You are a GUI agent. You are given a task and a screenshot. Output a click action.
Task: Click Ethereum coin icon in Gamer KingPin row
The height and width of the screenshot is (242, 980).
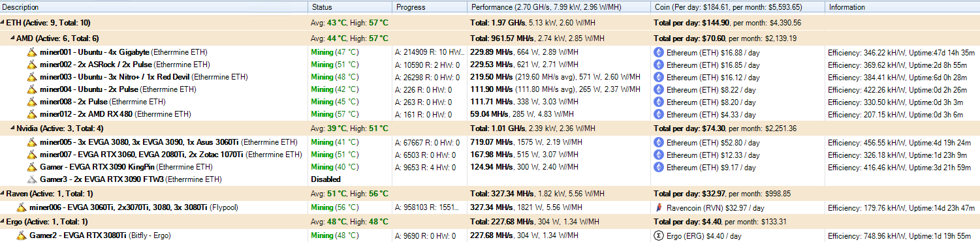659,167
